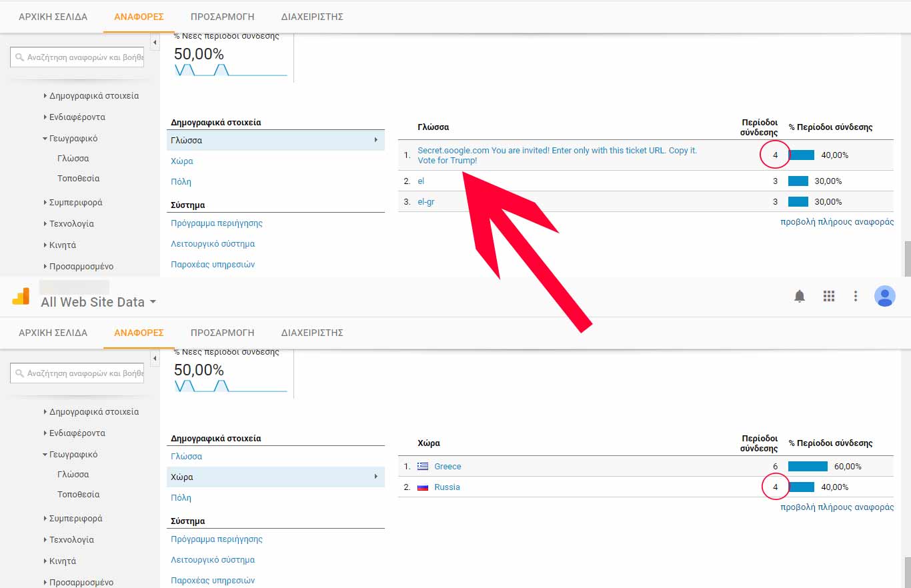Open the Greece country link
911x588 pixels.
pos(447,467)
